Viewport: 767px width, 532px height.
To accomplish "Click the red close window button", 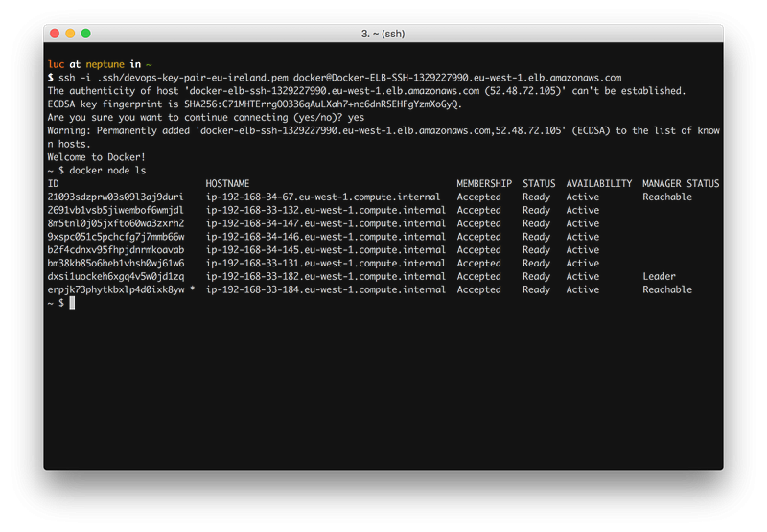I will (x=55, y=34).
